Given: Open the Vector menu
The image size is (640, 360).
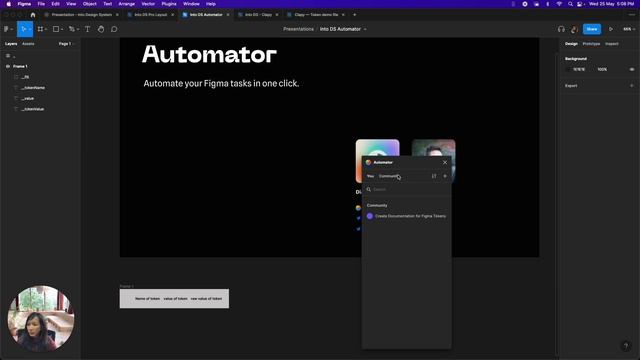Looking at the screenshot, I should 148,4.
